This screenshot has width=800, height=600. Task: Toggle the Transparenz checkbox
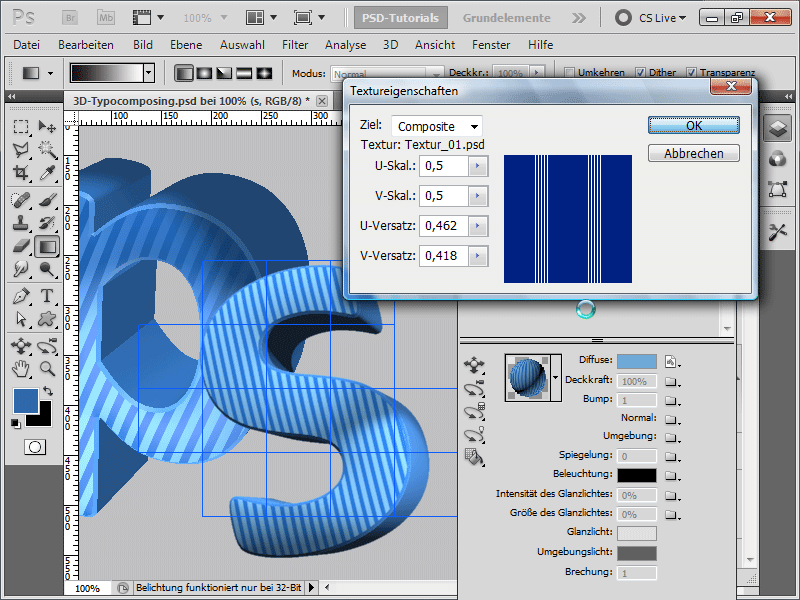point(691,72)
